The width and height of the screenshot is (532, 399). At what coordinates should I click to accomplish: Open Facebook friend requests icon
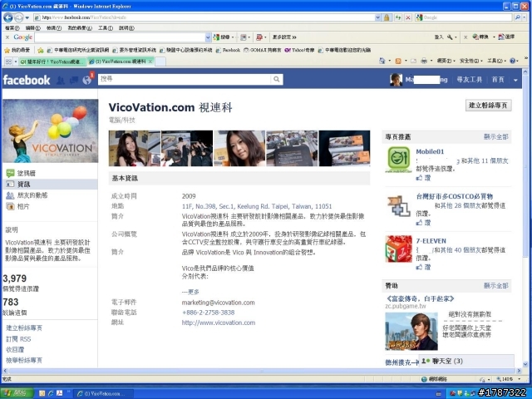61,81
